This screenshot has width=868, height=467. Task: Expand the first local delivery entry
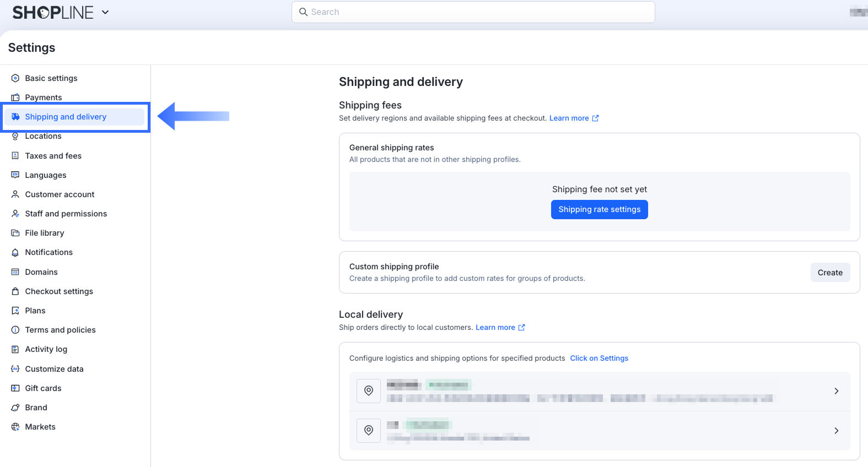click(837, 391)
